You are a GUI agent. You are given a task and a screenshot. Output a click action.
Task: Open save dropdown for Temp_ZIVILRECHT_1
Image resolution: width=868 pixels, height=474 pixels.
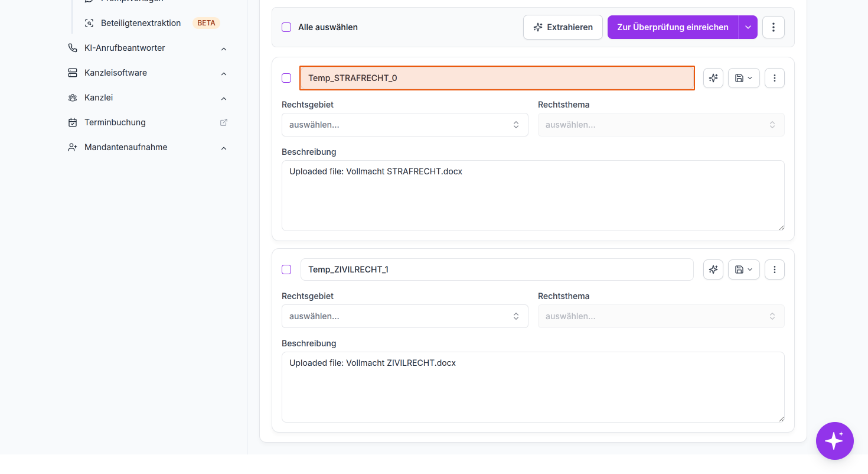coord(744,270)
